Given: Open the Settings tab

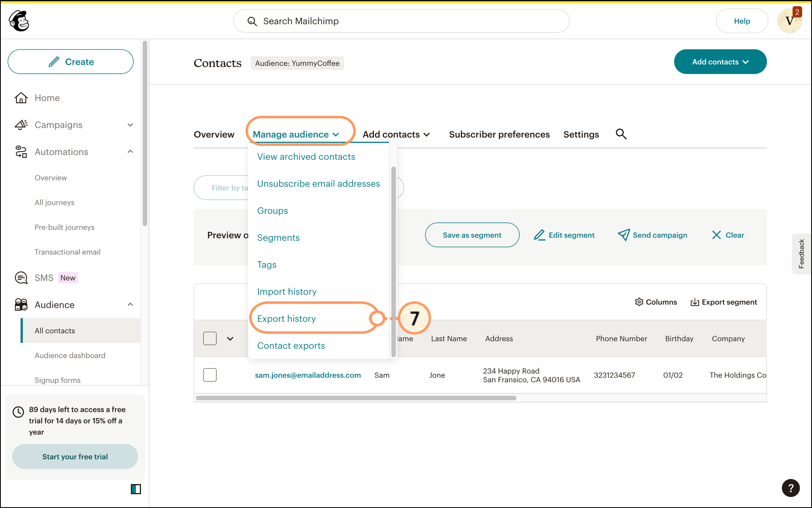Looking at the screenshot, I should click(581, 134).
